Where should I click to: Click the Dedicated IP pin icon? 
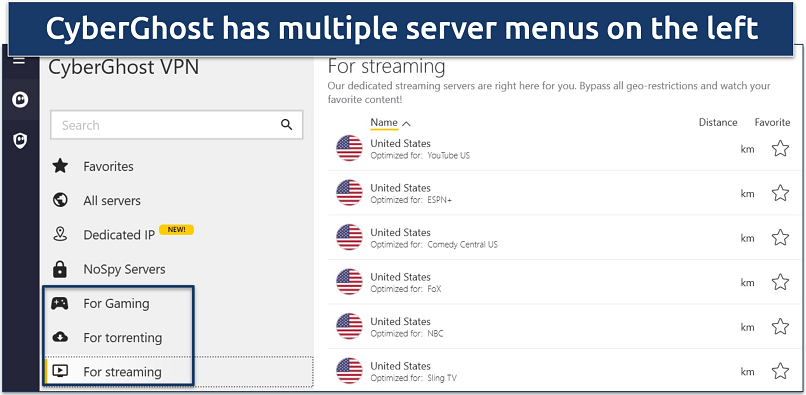click(x=60, y=235)
